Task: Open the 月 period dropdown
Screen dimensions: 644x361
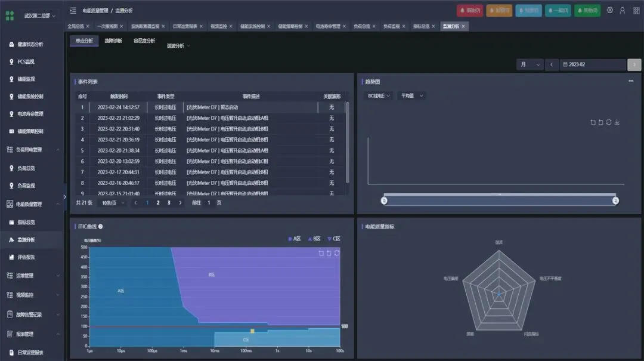Action: (x=530, y=64)
